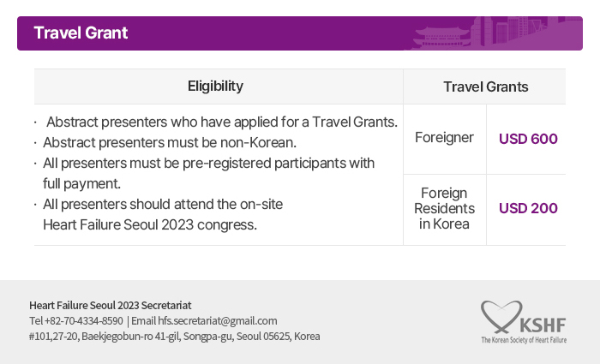600x364 pixels.
Task: Click the KSHF heart logo icon
Action: tap(501, 317)
